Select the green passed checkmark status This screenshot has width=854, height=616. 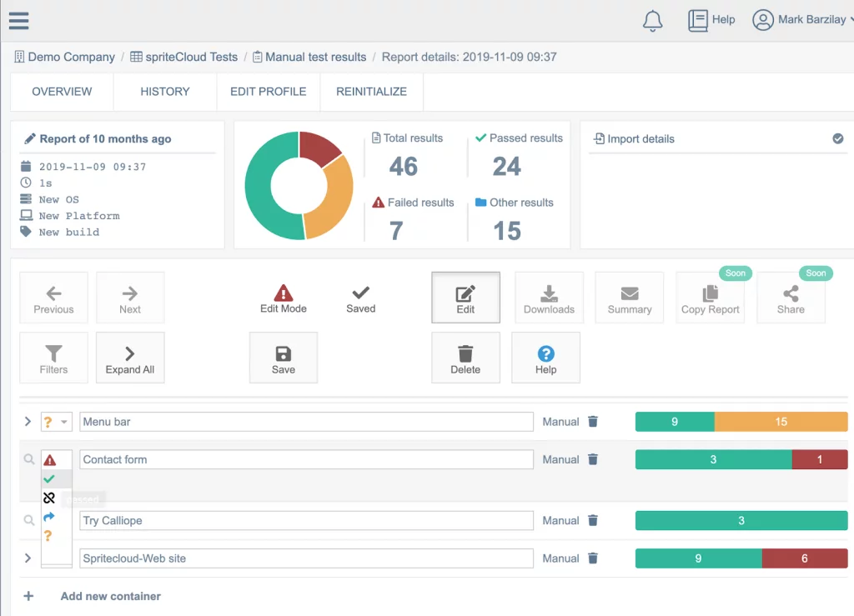49,478
